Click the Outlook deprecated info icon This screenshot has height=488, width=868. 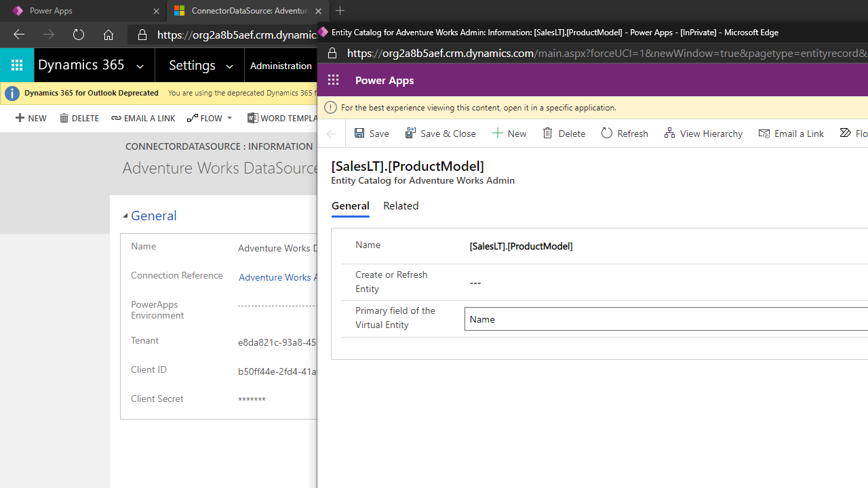[12, 94]
